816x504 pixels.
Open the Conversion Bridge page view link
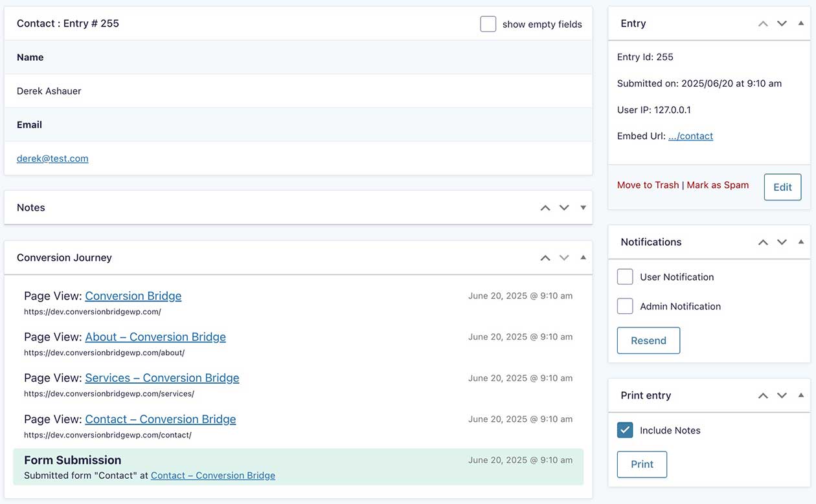pos(133,296)
